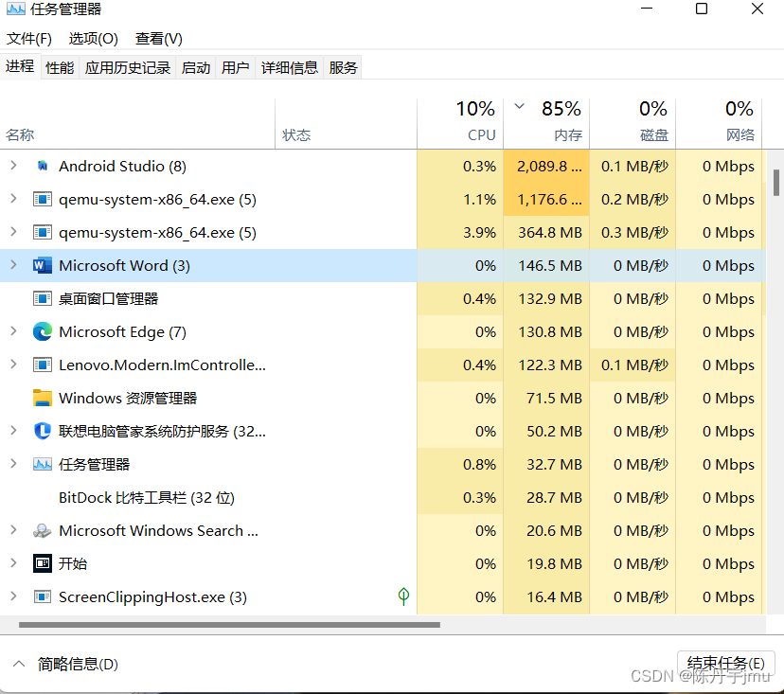
Task: Sort by the CPU column header
Action: [x=460, y=124]
